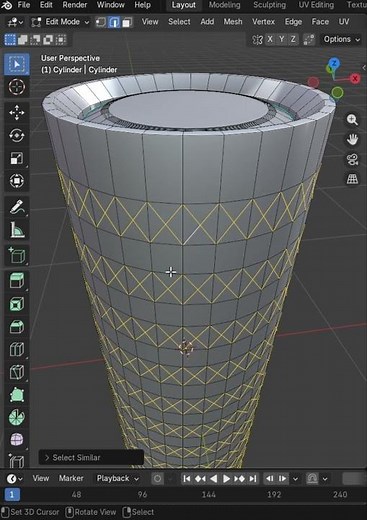367x520 pixels.
Task: Select the Measure tool
Action: click(x=17, y=230)
